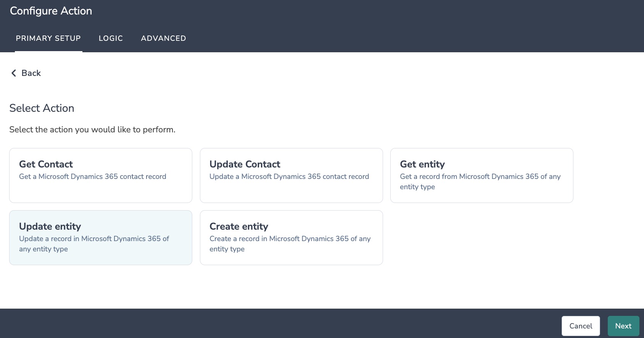Switch to the Primary Setup tab
Viewport: 644px width, 338px height.
click(x=48, y=38)
